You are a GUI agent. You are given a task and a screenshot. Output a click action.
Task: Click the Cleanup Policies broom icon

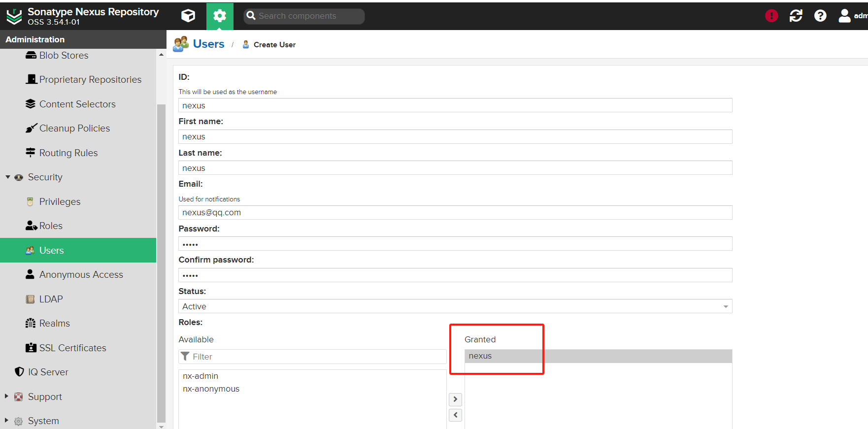tap(31, 128)
